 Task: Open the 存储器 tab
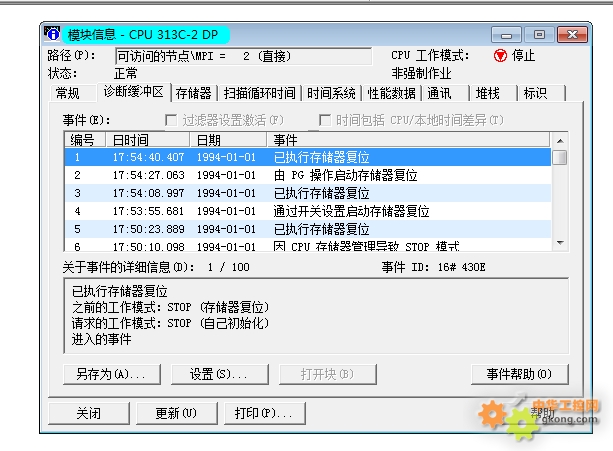click(x=194, y=93)
